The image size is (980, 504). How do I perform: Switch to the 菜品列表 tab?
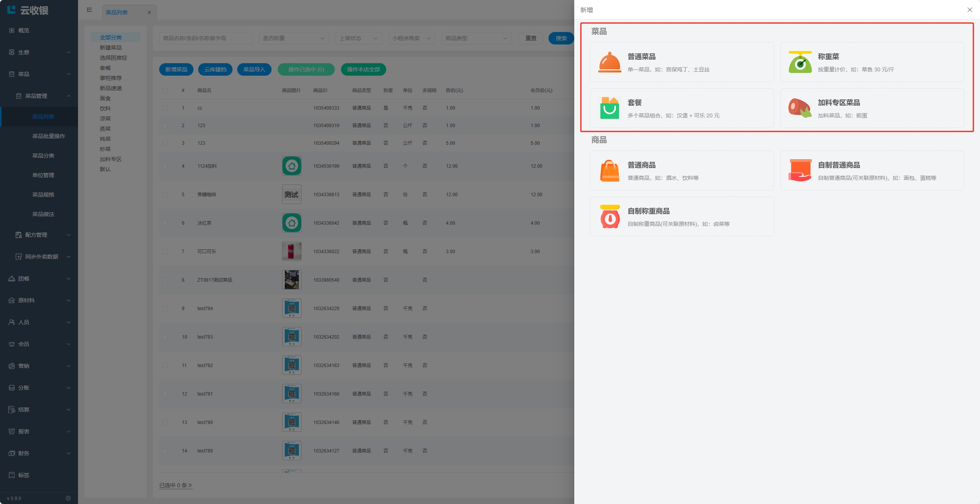pyautogui.click(x=117, y=12)
